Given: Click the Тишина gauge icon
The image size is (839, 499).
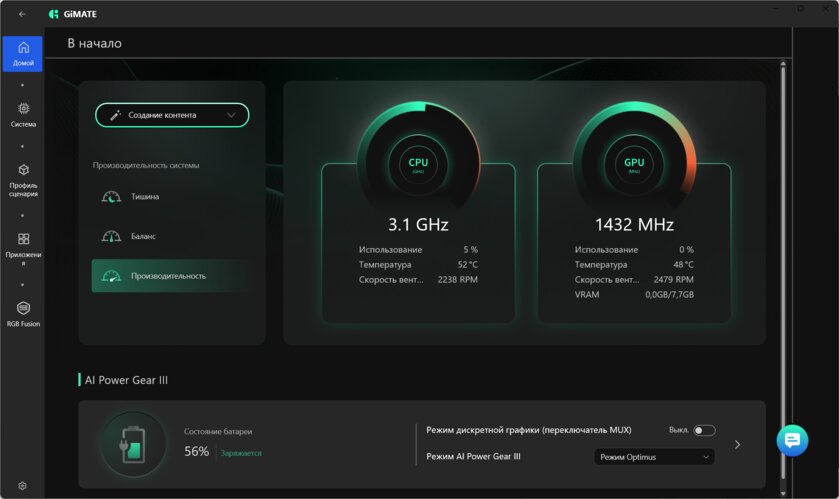Looking at the screenshot, I should [111, 197].
